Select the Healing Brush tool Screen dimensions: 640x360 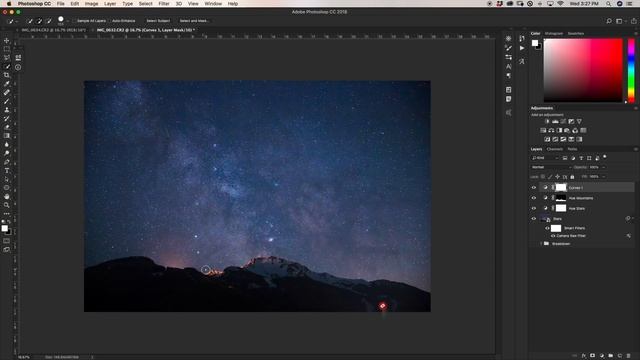tap(7, 92)
